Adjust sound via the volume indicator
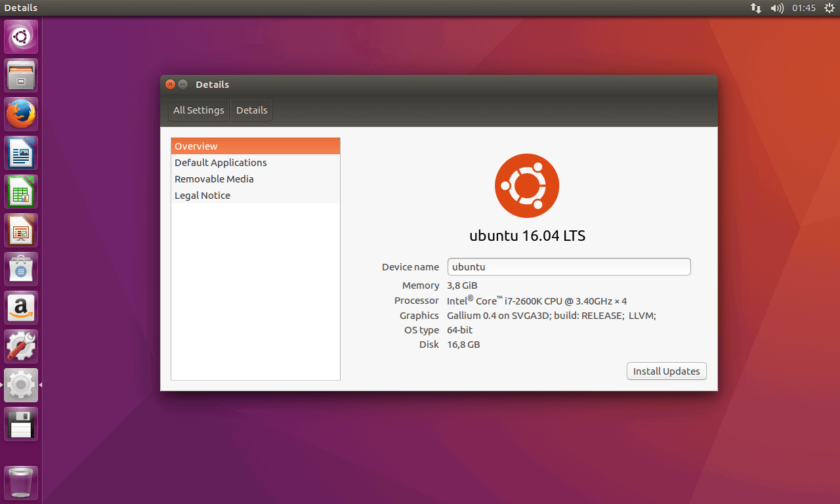Image resolution: width=840 pixels, height=504 pixels. coord(777,8)
